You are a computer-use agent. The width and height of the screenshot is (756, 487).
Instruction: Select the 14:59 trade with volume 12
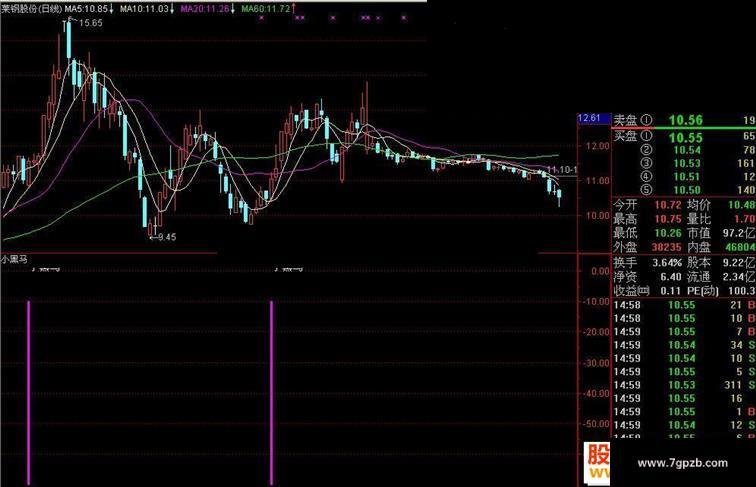pyautogui.click(x=684, y=425)
